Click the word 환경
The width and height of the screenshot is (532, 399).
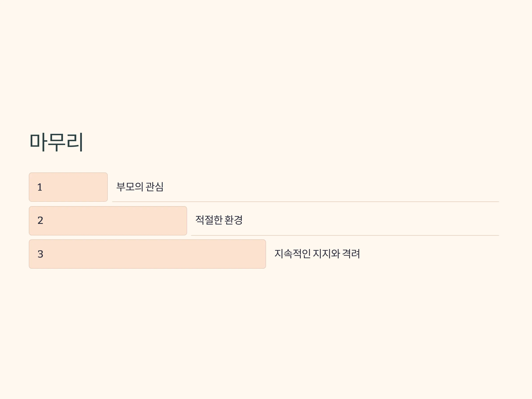point(233,220)
